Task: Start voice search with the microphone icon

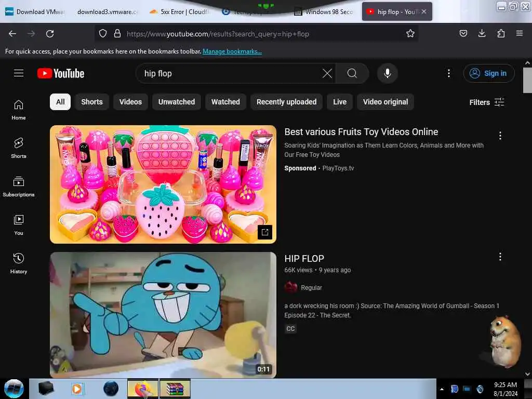Action: (x=388, y=73)
